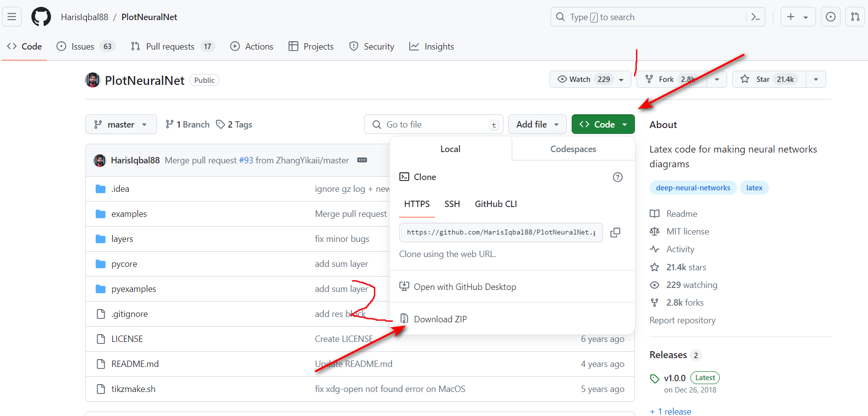This screenshot has height=416, width=868.
Task: Fork the repository using Fork button
Action: (x=672, y=79)
